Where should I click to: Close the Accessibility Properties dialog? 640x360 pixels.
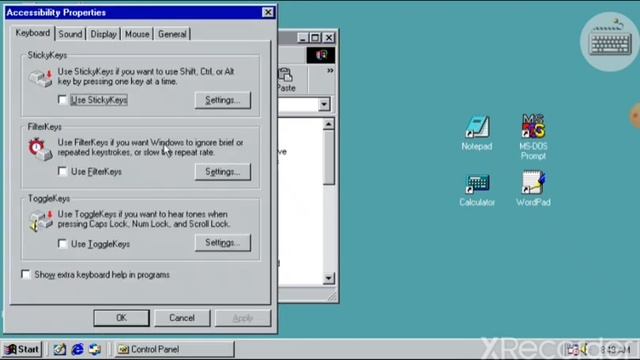(267, 12)
